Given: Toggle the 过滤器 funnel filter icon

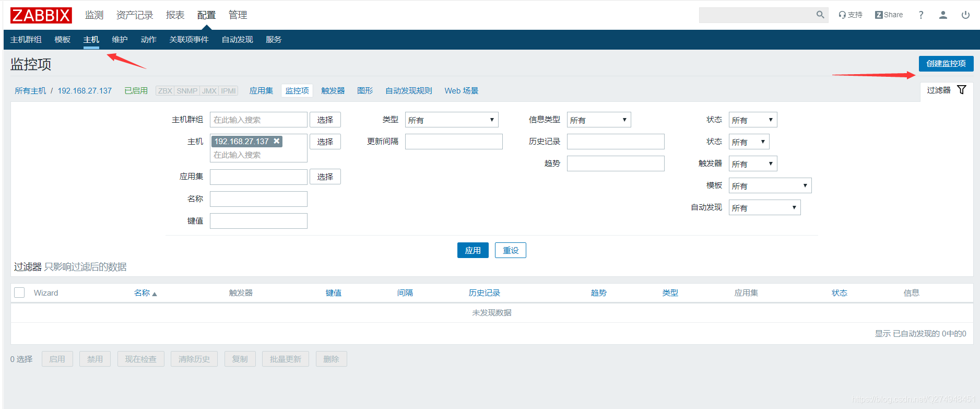Looking at the screenshot, I should click(x=961, y=90).
